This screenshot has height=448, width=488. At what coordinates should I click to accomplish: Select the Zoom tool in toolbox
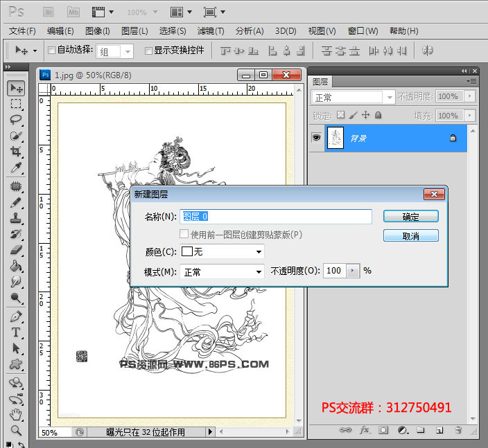point(16,431)
